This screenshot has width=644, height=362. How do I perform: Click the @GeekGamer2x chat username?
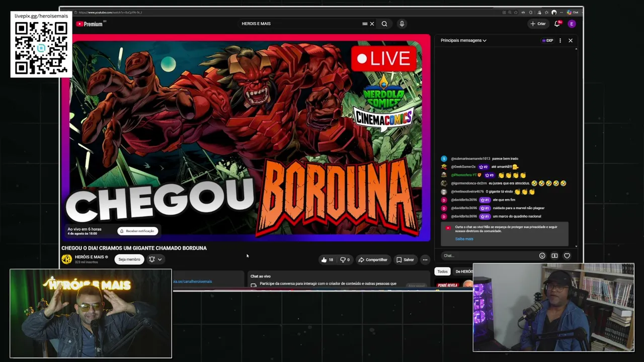(463, 167)
